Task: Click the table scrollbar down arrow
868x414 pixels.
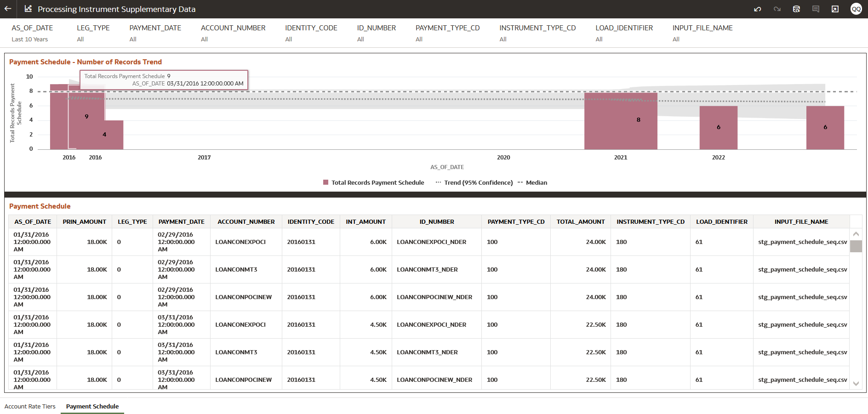Action: tap(856, 382)
